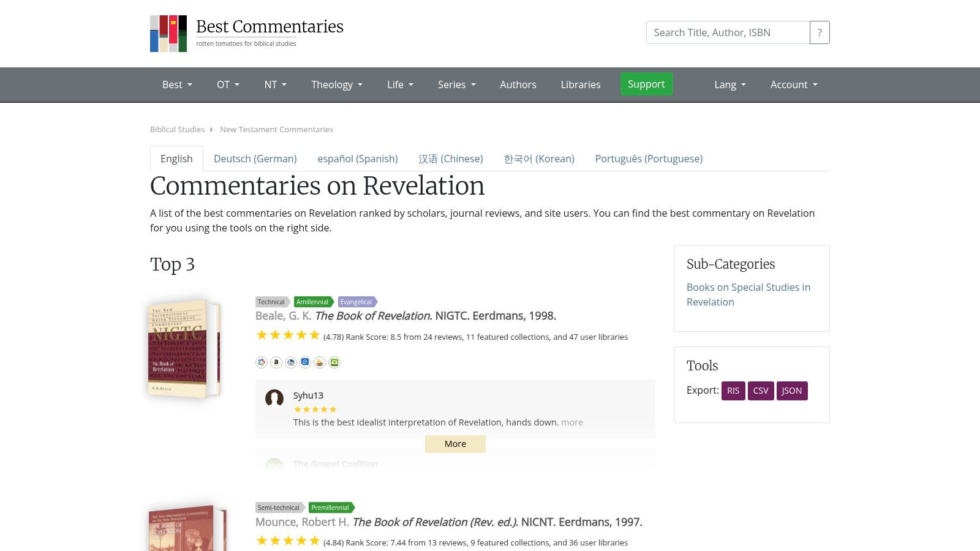Screen dimensions: 980x551
Task: Expand the Theology navigation menu
Action: click(336, 84)
